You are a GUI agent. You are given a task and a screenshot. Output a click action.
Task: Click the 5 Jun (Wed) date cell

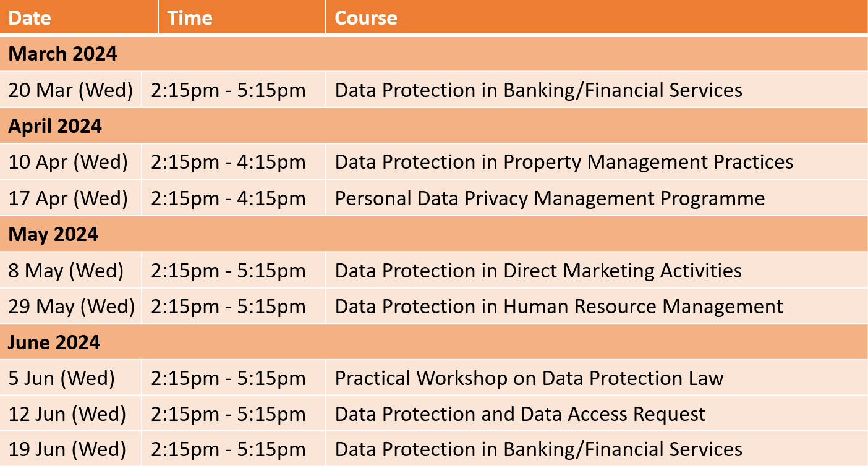click(x=70, y=378)
